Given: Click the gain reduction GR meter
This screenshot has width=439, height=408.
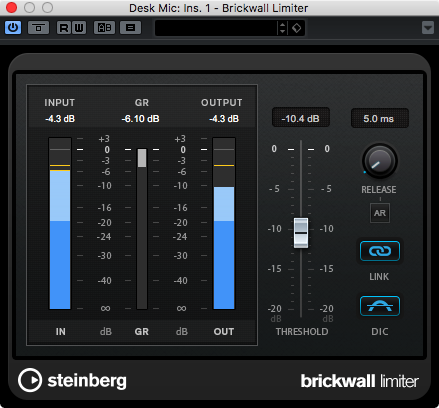Looking at the screenshot, I should click(142, 229).
